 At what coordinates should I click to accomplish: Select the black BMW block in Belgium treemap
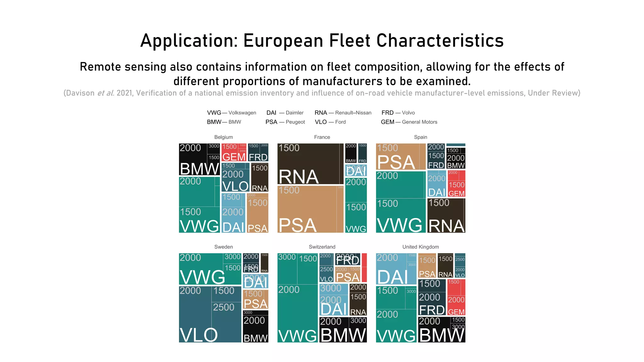(x=199, y=159)
